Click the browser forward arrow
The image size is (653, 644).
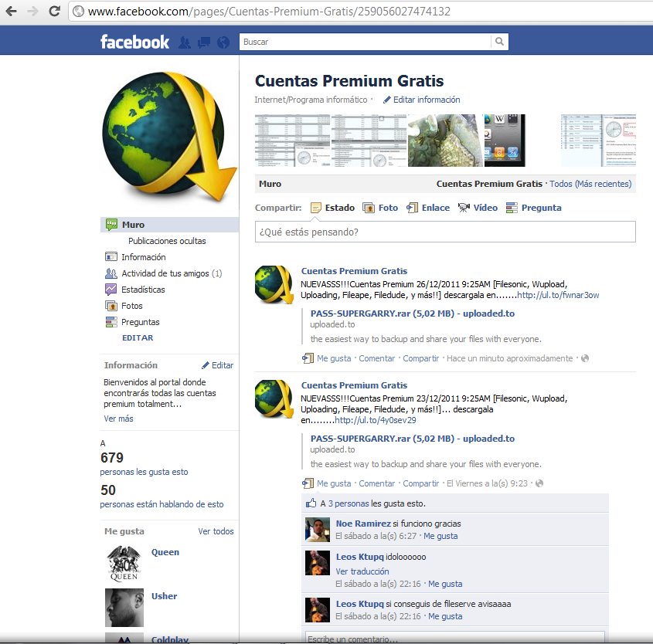click(32, 12)
